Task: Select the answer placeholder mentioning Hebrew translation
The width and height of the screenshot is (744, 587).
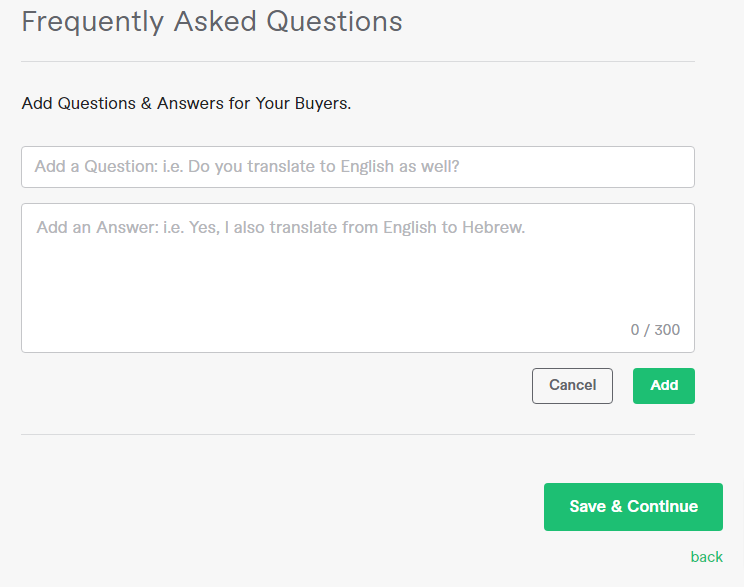Action: (281, 228)
